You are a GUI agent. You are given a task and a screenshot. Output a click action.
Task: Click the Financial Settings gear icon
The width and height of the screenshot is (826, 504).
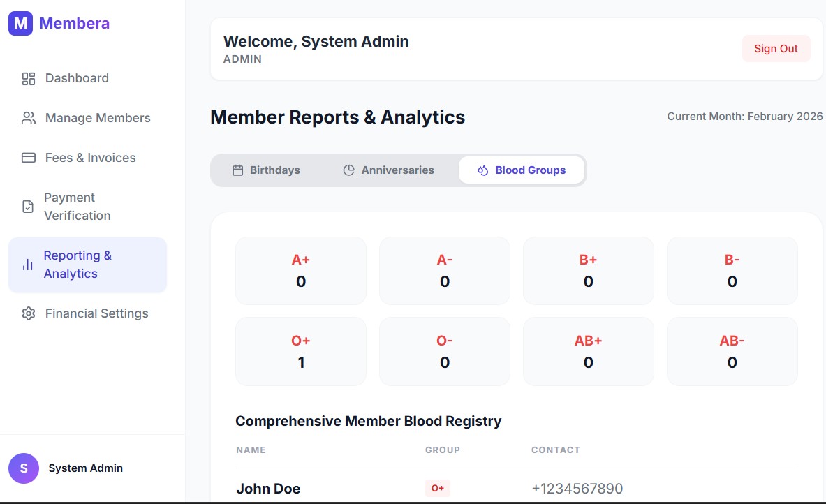(x=29, y=314)
